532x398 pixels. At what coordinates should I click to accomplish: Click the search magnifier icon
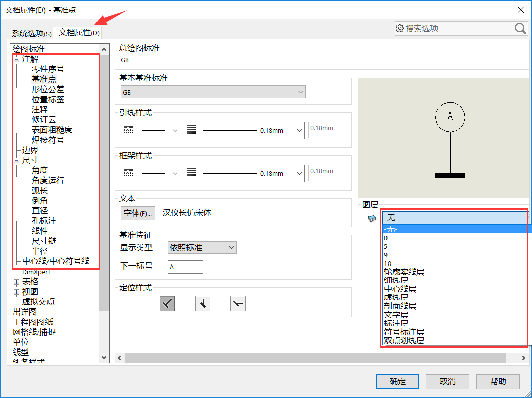point(520,28)
